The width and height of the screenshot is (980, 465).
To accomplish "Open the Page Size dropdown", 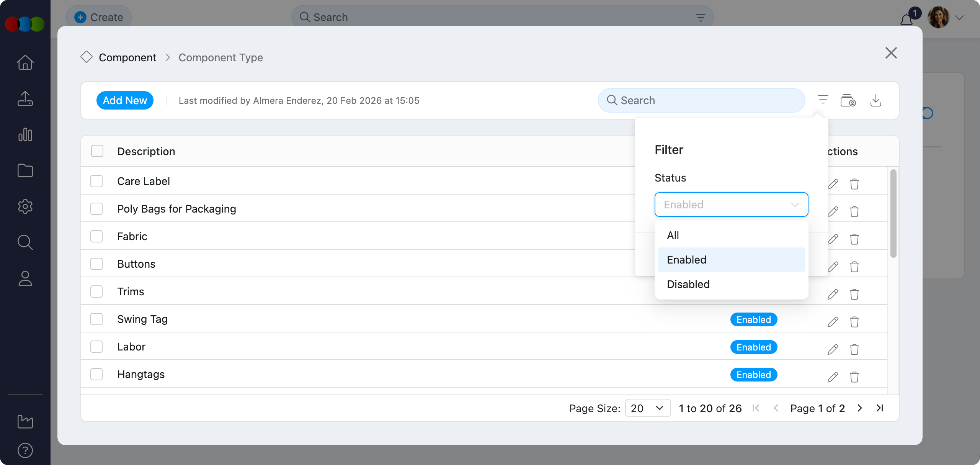I will point(648,408).
